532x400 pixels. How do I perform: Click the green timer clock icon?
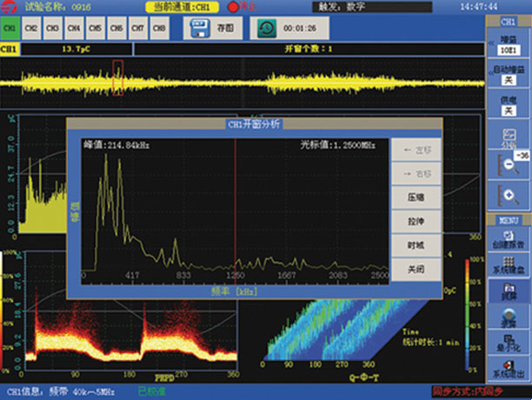[267, 28]
